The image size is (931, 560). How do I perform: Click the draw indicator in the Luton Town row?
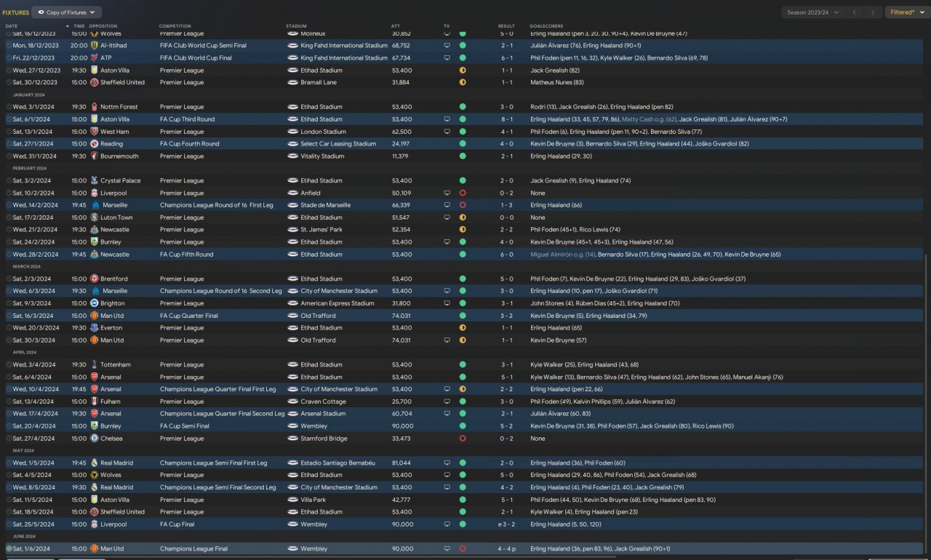point(463,217)
